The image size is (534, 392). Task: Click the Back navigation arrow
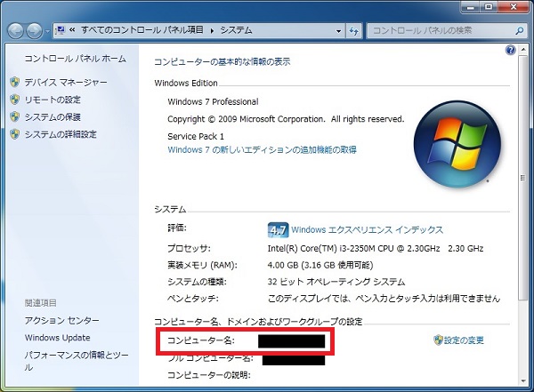click(15, 31)
